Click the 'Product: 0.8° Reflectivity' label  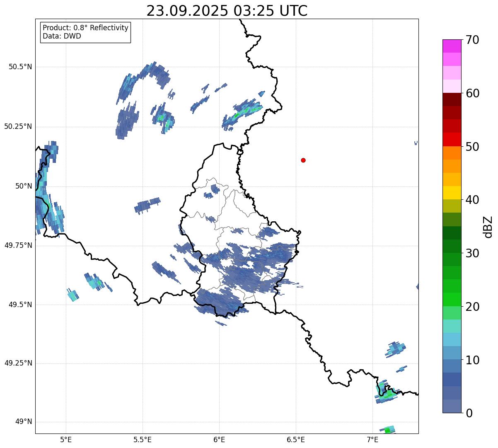[86, 28]
